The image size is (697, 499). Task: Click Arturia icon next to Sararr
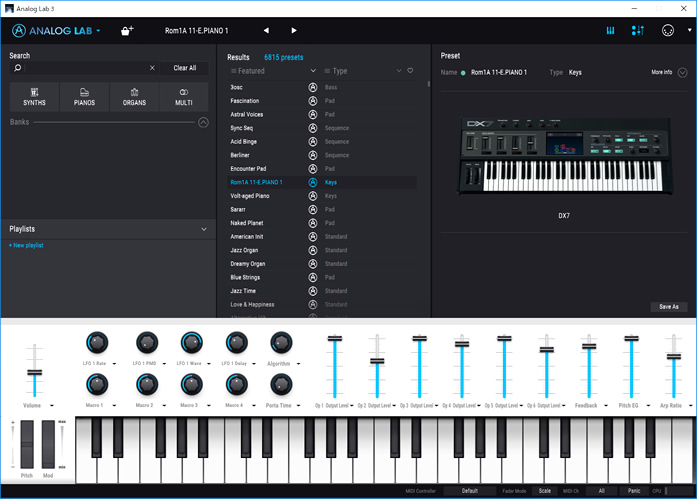pyautogui.click(x=313, y=209)
